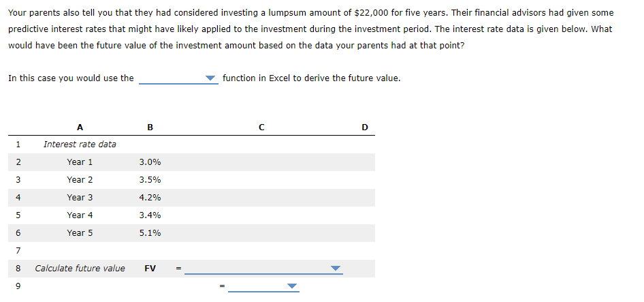Click the Year 3 rate cell 4.2%
Image resolution: width=644 pixels, height=302 pixels.
(x=150, y=198)
